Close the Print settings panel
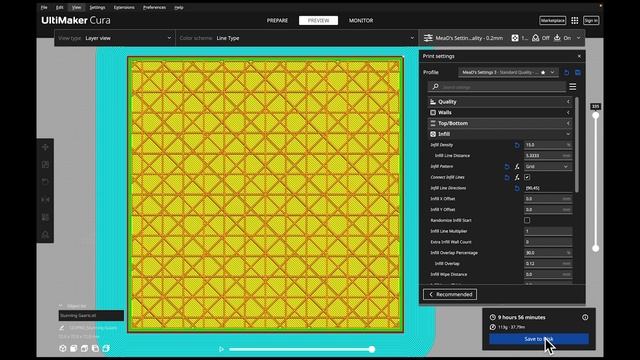Screen dimensions: 640x360 pos(579,56)
